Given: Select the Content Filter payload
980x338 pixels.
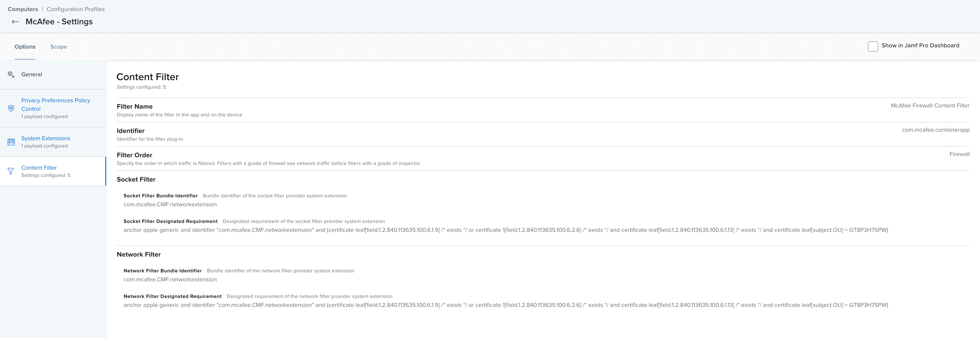Looking at the screenshot, I should 53,172.
